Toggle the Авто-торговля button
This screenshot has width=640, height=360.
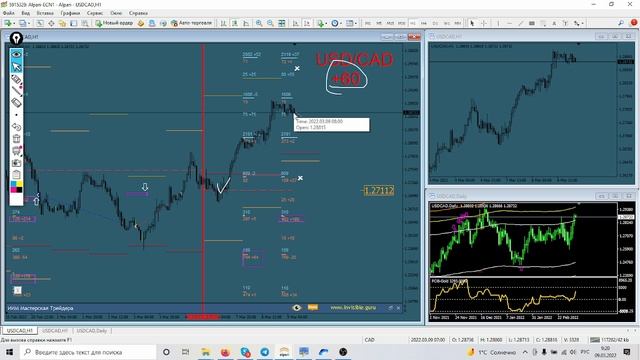click(192, 23)
